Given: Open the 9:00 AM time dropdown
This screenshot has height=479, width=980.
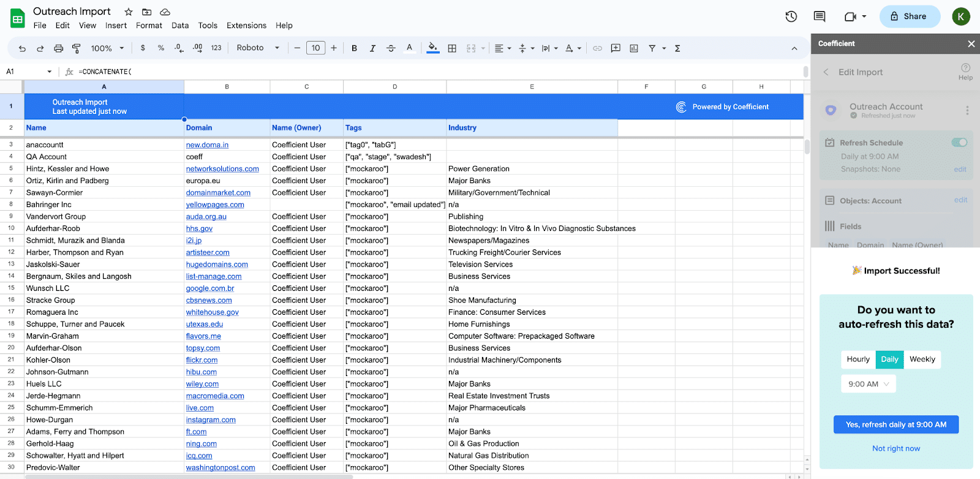Looking at the screenshot, I should [869, 384].
